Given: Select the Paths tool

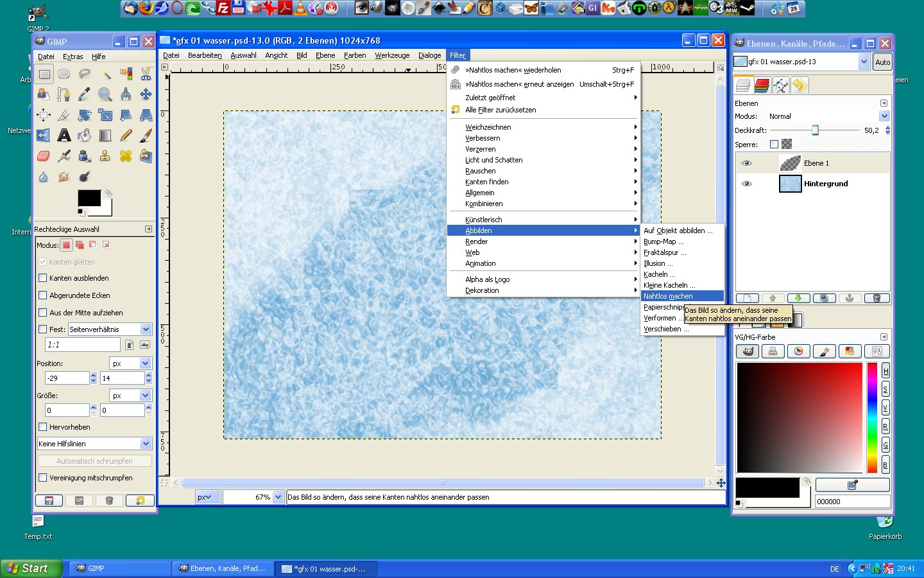Looking at the screenshot, I should pyautogui.click(x=64, y=94).
